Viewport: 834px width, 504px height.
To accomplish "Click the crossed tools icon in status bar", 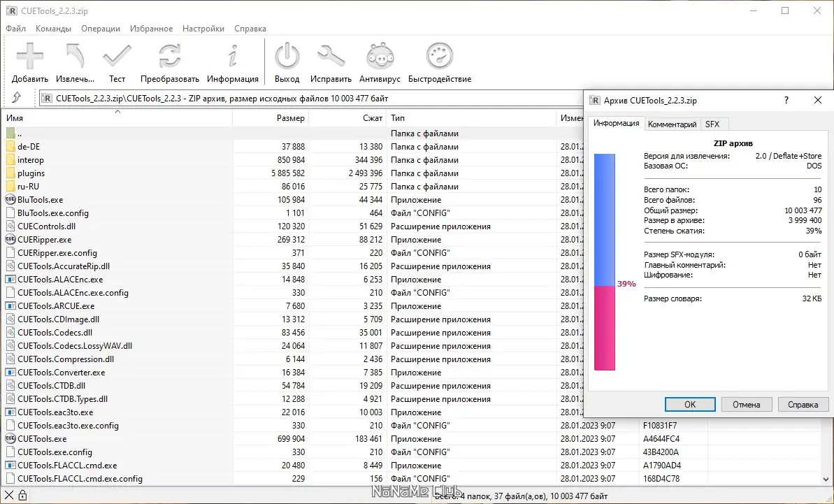I will pyautogui.click(x=9, y=496).
